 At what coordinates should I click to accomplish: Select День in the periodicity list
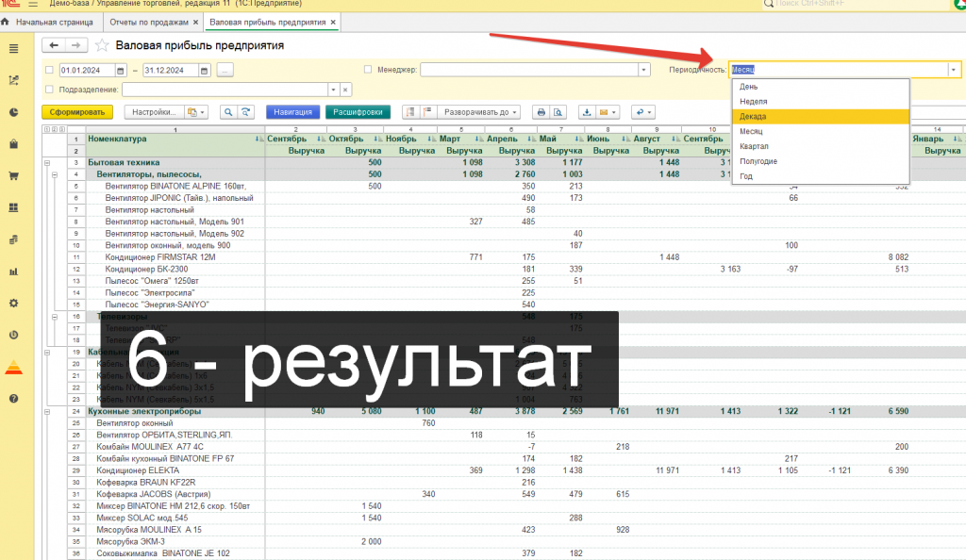[821, 87]
